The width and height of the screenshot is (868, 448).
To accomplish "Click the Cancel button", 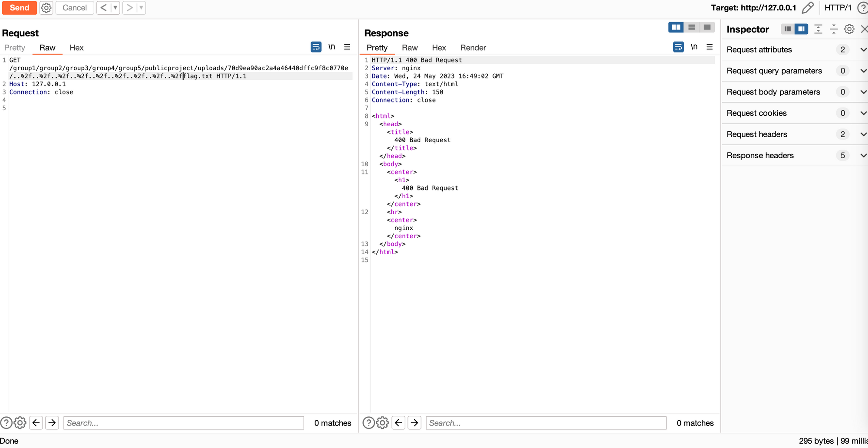I will coord(75,8).
